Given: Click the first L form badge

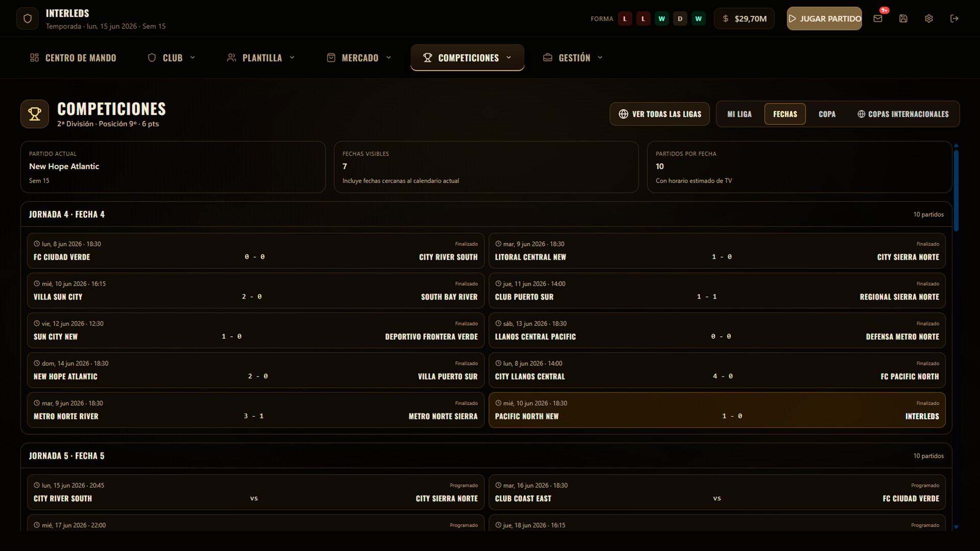Looking at the screenshot, I should [625, 19].
